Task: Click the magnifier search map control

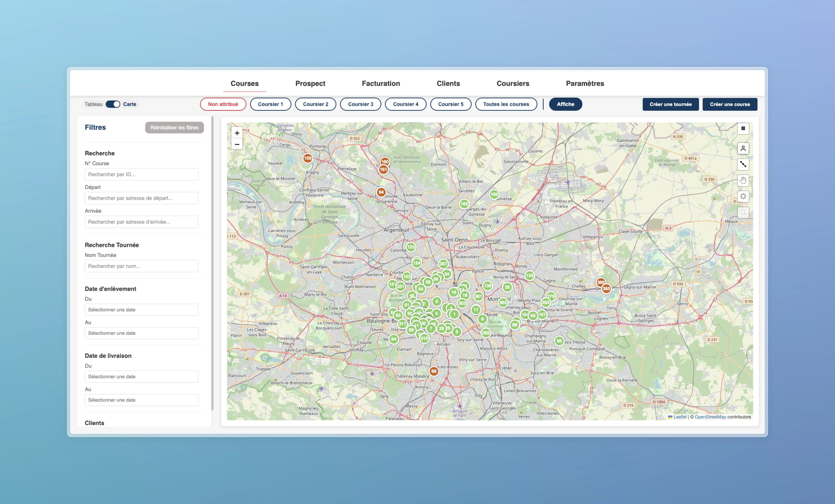Action: coord(743,212)
